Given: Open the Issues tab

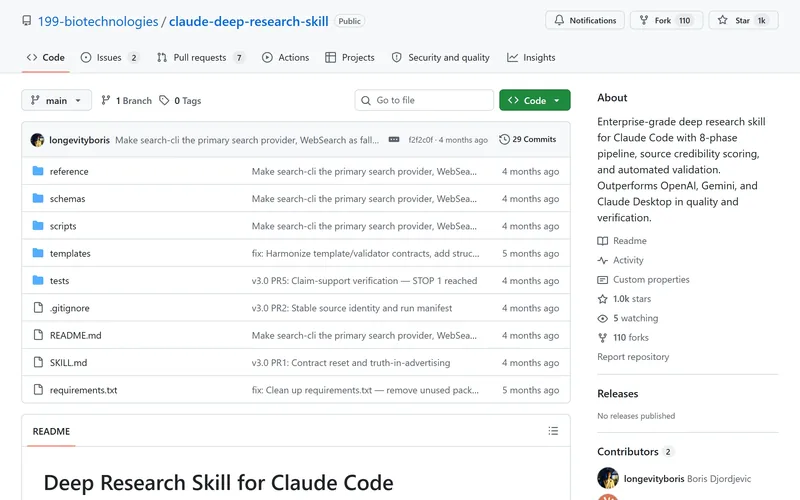Looking at the screenshot, I should pyautogui.click(x=110, y=58).
